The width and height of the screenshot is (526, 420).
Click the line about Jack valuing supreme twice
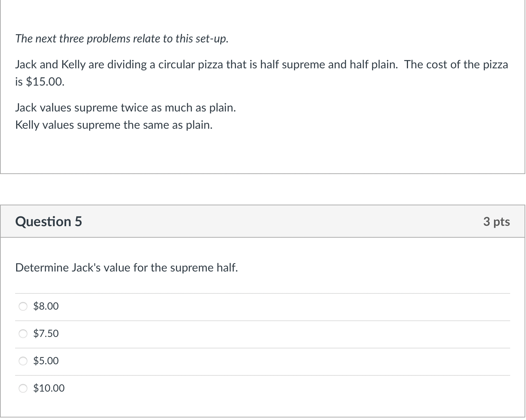(x=126, y=108)
